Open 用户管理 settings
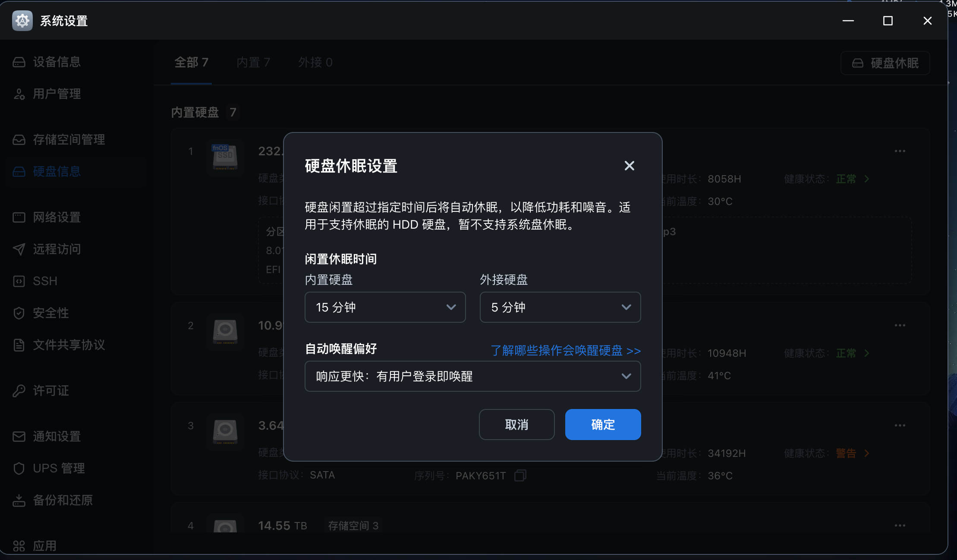This screenshot has width=957, height=560. pos(57,94)
